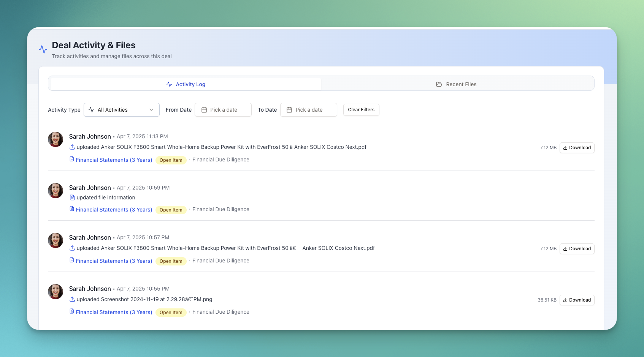Click the Clear Filters button

[361, 110]
